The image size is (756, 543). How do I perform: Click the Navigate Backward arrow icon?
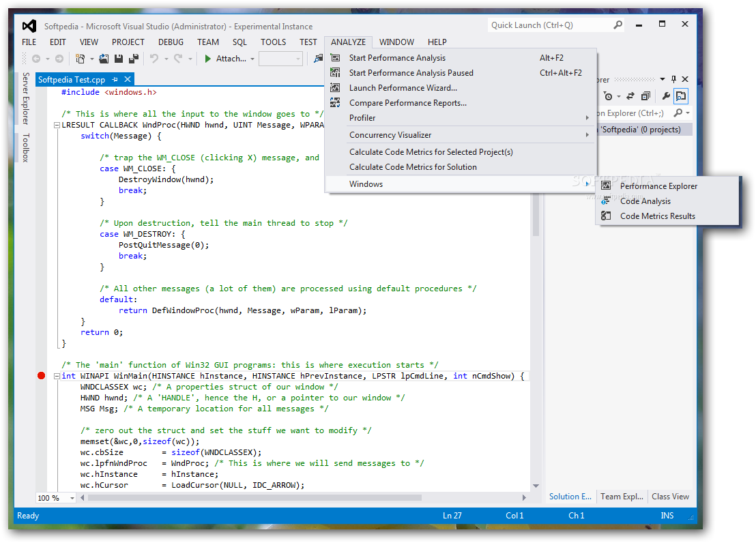pos(36,59)
